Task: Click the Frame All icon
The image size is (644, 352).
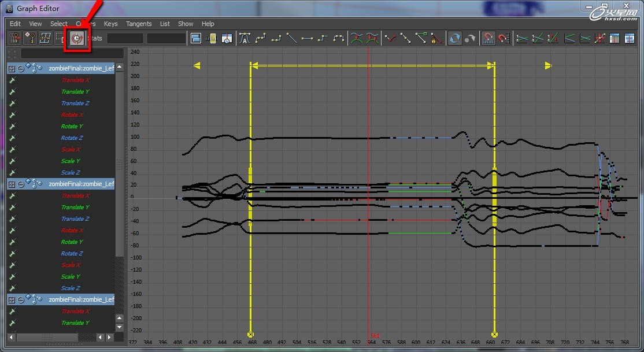Action: pyautogui.click(x=195, y=38)
